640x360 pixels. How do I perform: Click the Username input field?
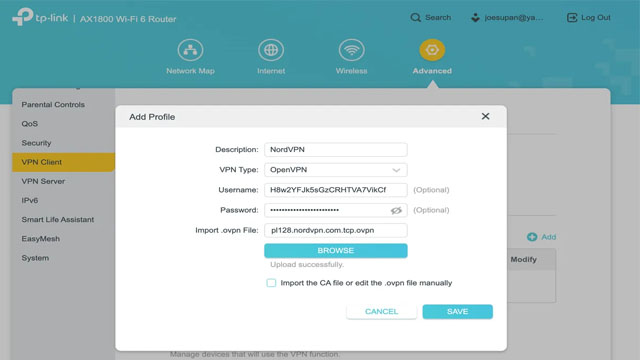(x=336, y=190)
